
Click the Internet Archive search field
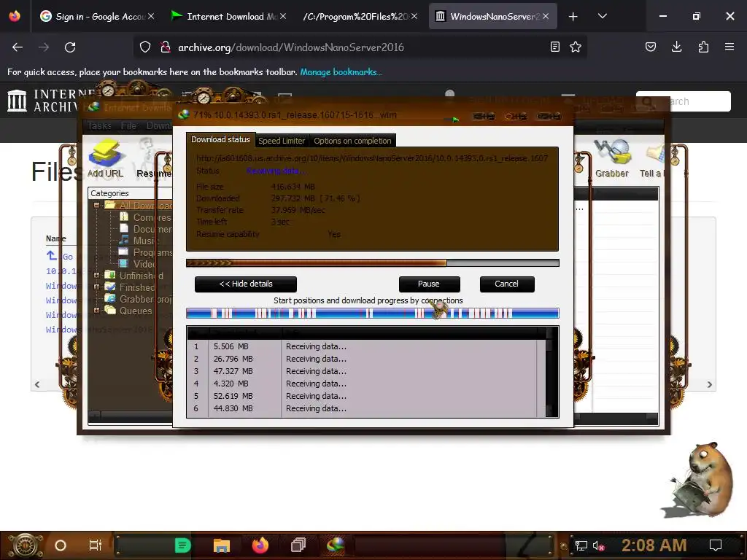coord(683,101)
